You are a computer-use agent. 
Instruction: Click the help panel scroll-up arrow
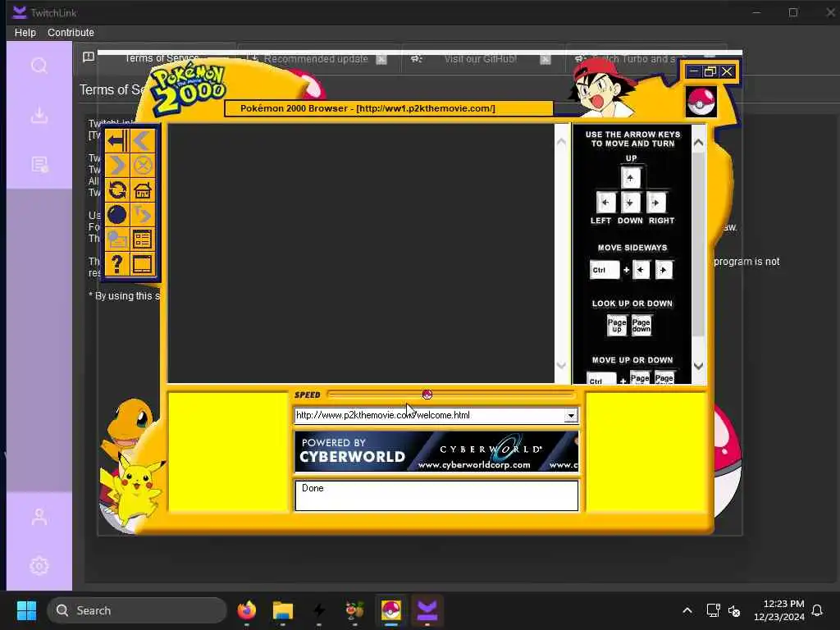[x=699, y=143]
